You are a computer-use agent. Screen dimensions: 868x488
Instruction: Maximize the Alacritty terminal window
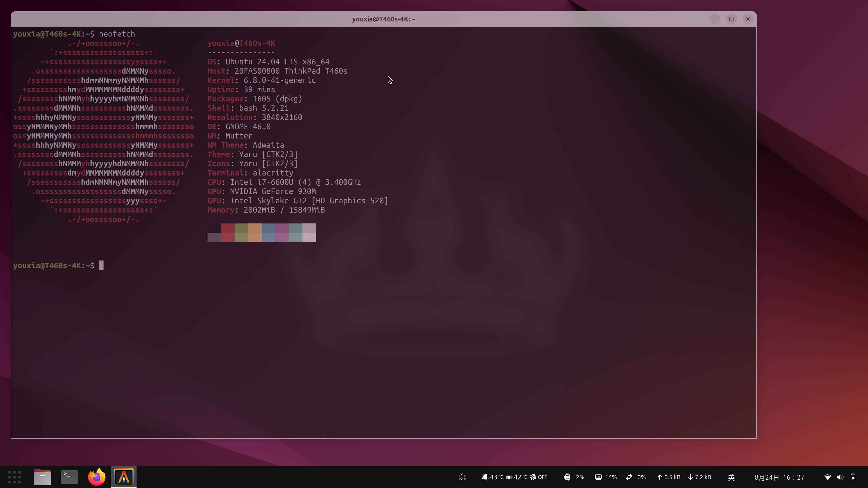tap(731, 19)
